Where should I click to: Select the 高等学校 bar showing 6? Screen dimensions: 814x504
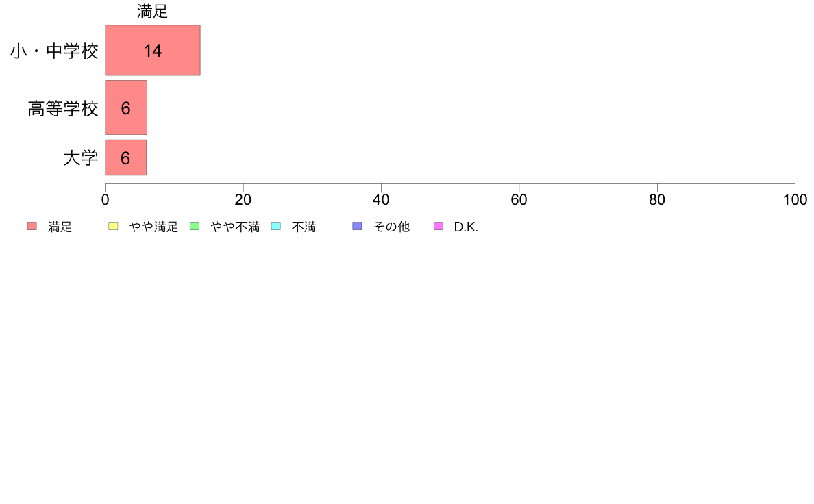pyautogui.click(x=126, y=108)
